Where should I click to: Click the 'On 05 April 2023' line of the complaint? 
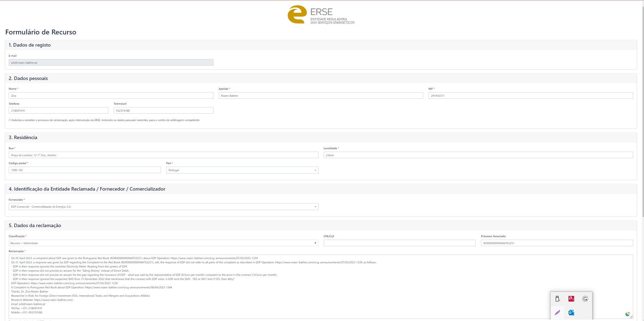(135, 258)
